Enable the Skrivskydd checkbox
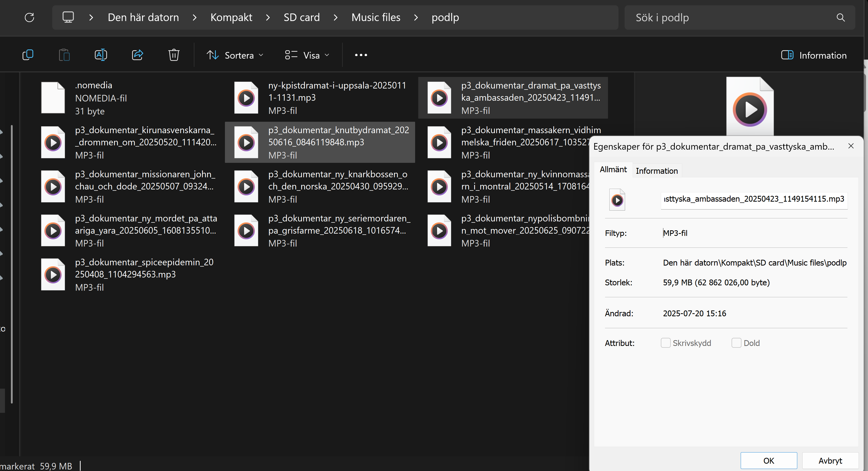 665,343
